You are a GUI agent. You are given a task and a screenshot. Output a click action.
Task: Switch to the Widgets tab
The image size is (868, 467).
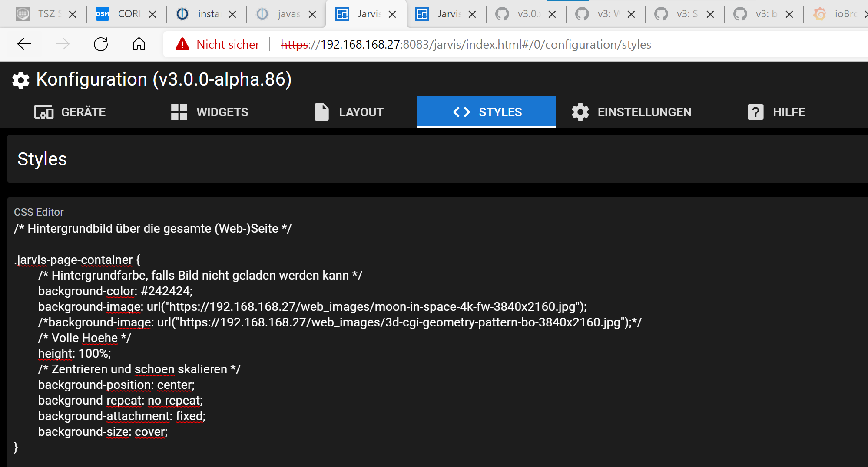(209, 112)
